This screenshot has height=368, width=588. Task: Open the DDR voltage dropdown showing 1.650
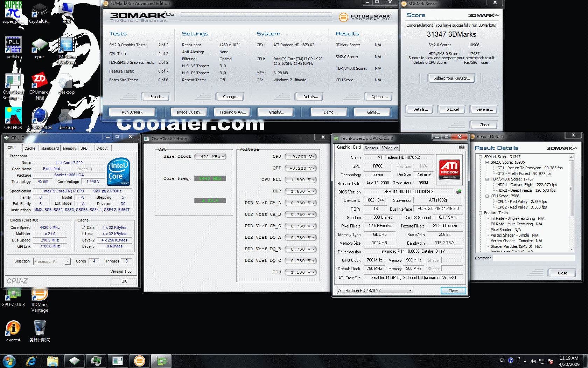(x=300, y=191)
